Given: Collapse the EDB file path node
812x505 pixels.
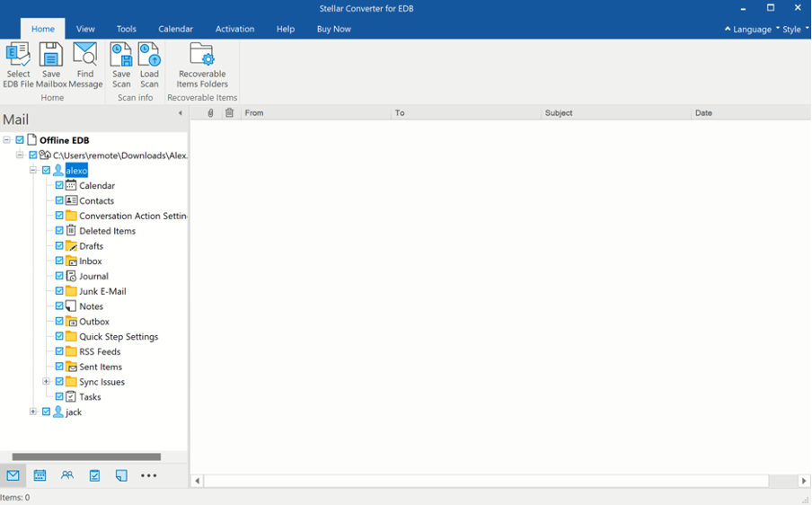Looking at the screenshot, I should (20, 155).
